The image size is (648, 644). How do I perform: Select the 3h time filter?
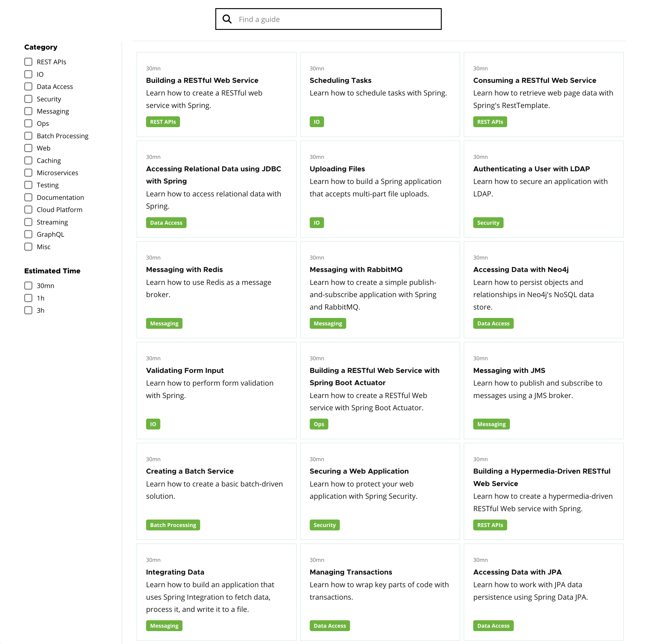pyautogui.click(x=28, y=310)
